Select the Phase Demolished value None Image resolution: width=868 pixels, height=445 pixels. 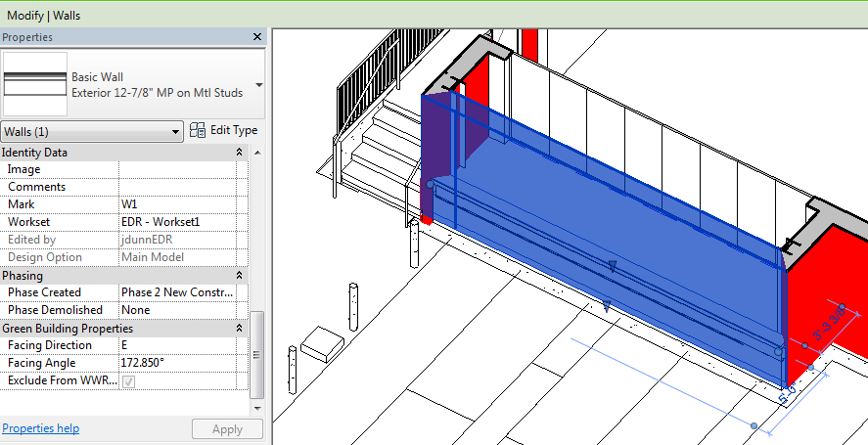177,310
